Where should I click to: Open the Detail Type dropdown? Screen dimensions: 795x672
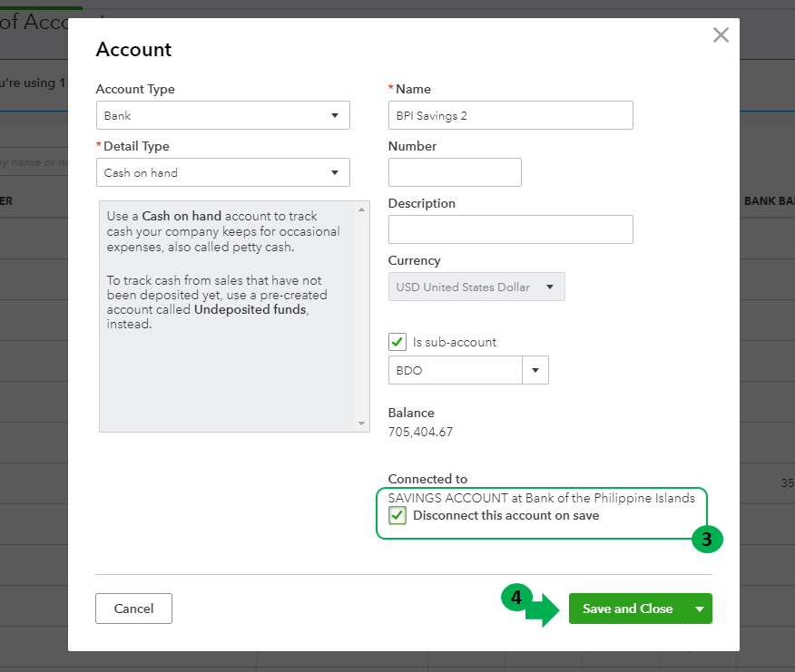coord(222,172)
